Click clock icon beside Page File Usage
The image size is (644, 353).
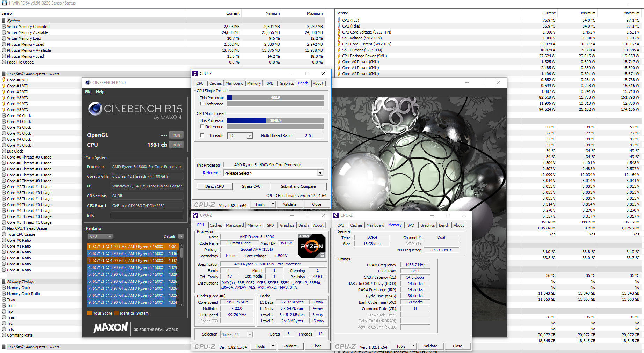(4, 62)
